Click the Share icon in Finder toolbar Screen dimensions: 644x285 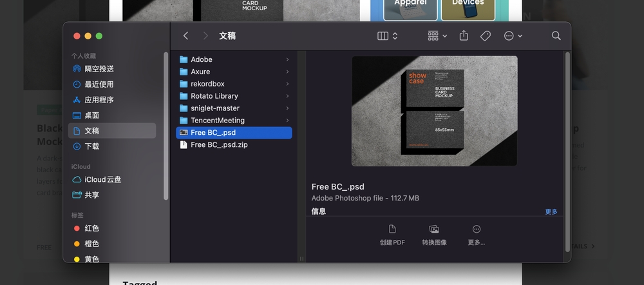click(464, 36)
